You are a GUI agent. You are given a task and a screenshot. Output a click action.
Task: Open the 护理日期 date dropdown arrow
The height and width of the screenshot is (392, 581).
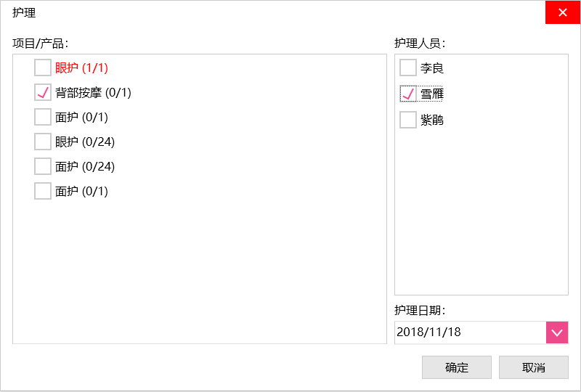[557, 332]
